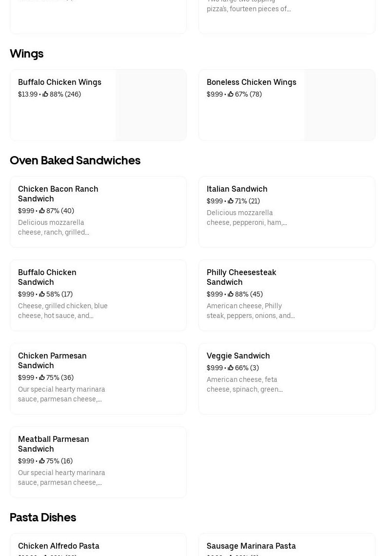Viewport: 392px width, 556px height.
Task: Open Chicken Alfredo Pasta item
Action: click(x=59, y=546)
